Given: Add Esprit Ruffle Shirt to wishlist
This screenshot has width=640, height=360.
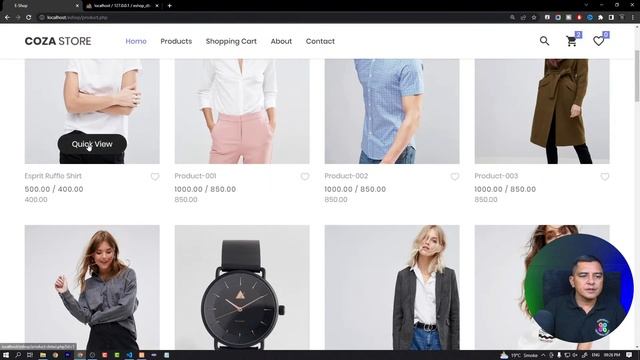Looking at the screenshot, I should point(155,177).
